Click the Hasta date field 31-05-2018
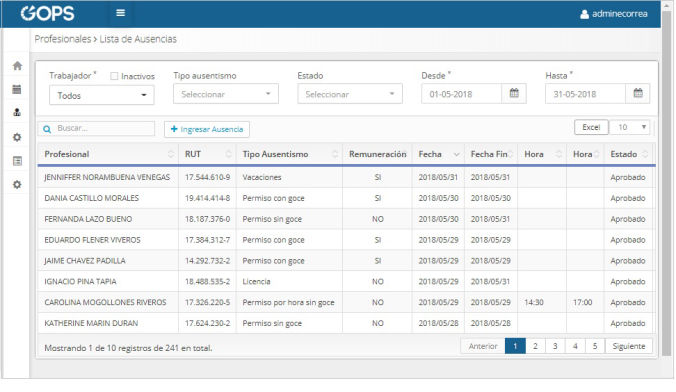 point(585,94)
